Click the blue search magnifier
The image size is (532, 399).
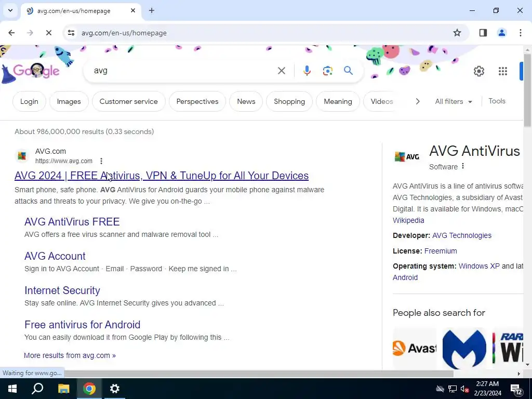point(348,71)
